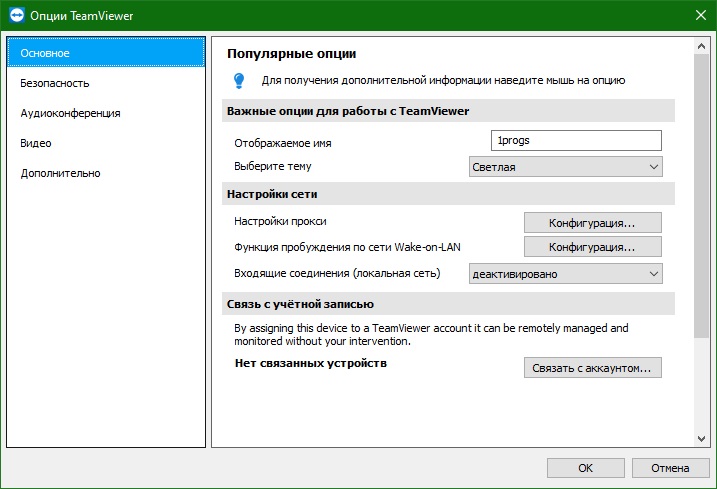Click the Отображаемое имя label

point(283,143)
